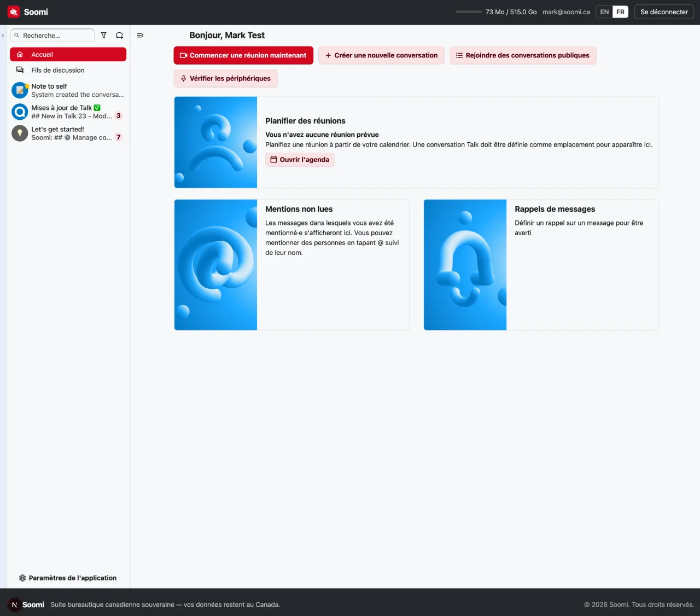Screen dimensions: 700x616
Task: Click the © 2026 Soomi copyright notice
Action: pyautogui.click(x=639, y=605)
